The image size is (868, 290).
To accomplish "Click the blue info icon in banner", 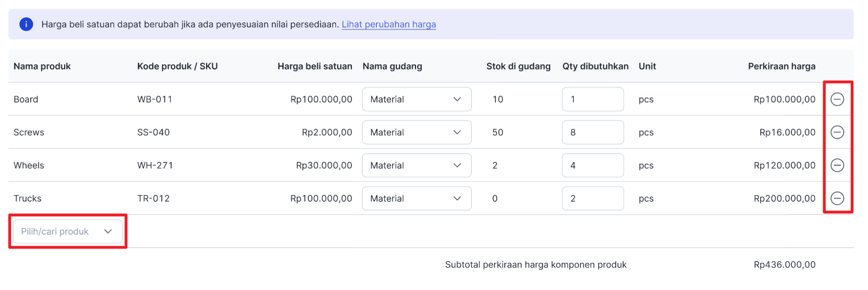I will click(x=26, y=24).
